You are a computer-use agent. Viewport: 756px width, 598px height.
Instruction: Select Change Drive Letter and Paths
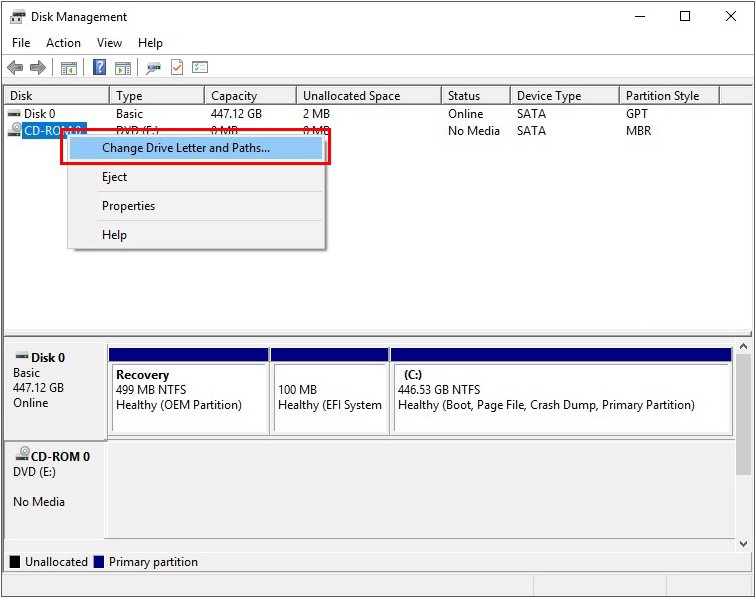pyautogui.click(x=186, y=148)
